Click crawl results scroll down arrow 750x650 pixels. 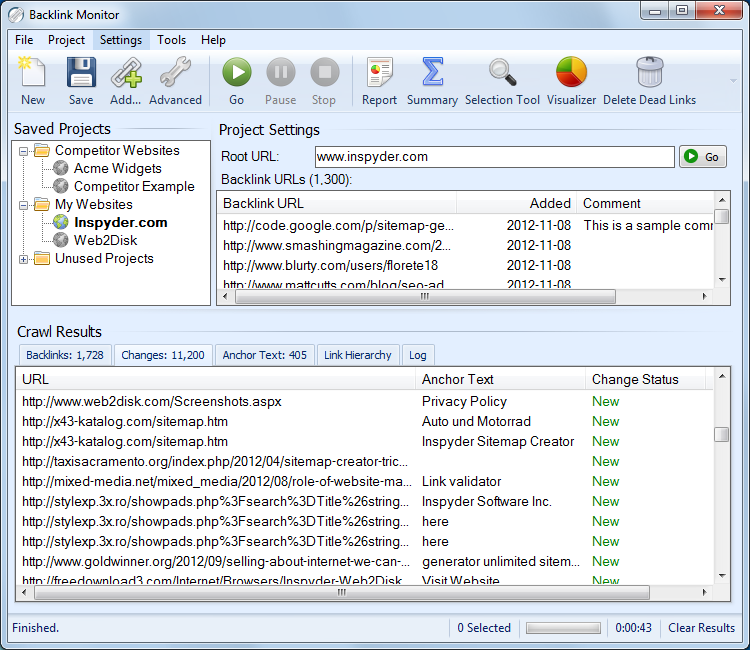pos(722,576)
